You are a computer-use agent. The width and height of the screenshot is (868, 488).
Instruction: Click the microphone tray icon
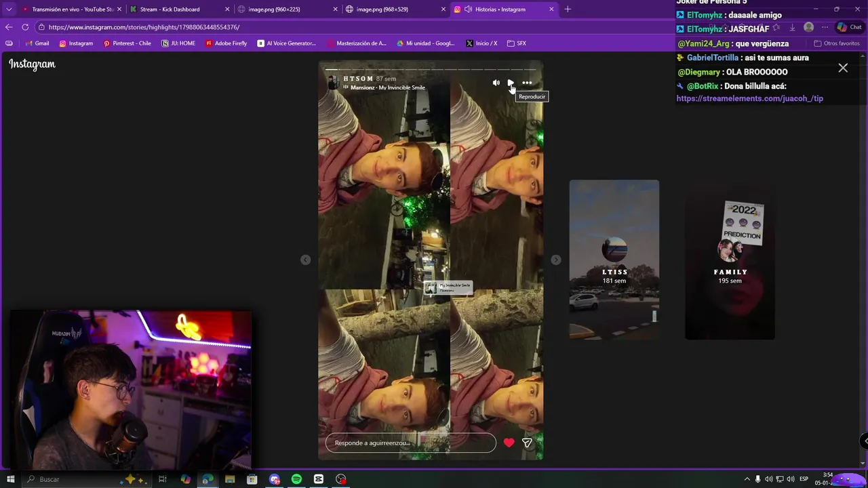pyautogui.click(x=758, y=479)
